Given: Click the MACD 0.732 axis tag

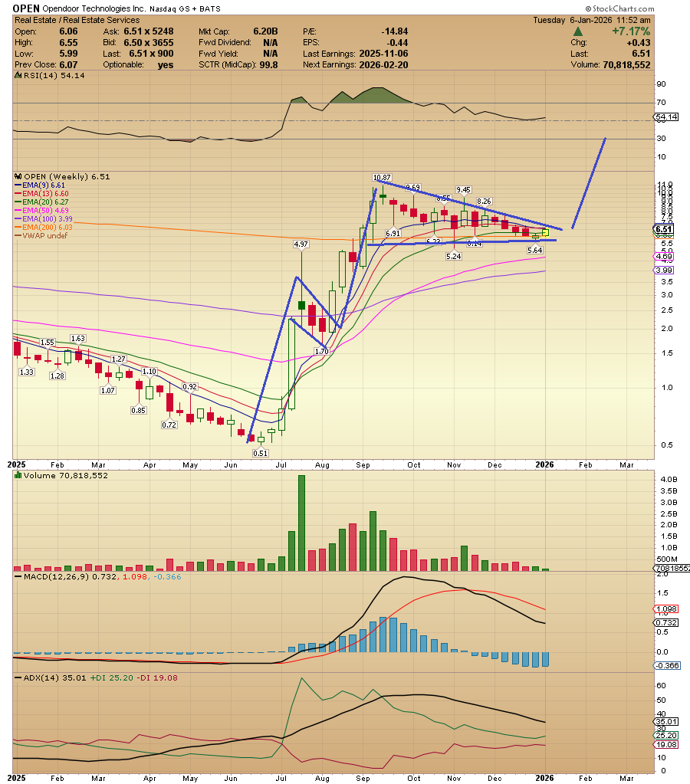Looking at the screenshot, I should pos(666,622).
